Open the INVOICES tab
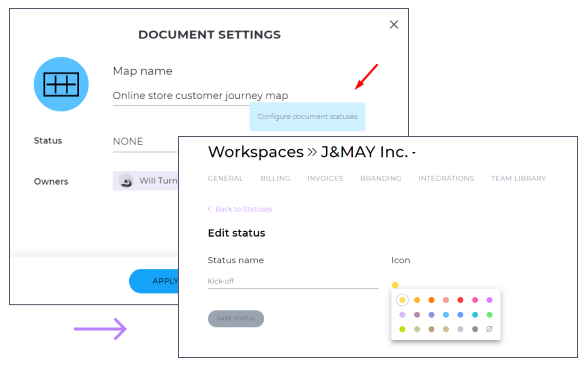Viewport: 586px width, 371px height. 325,179
